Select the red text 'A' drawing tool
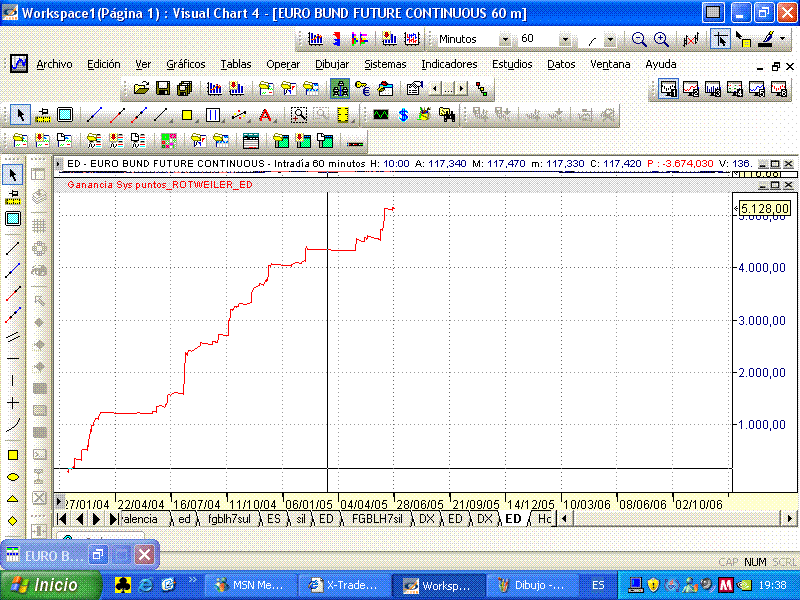Screen dimensions: 800x600 coord(265,115)
